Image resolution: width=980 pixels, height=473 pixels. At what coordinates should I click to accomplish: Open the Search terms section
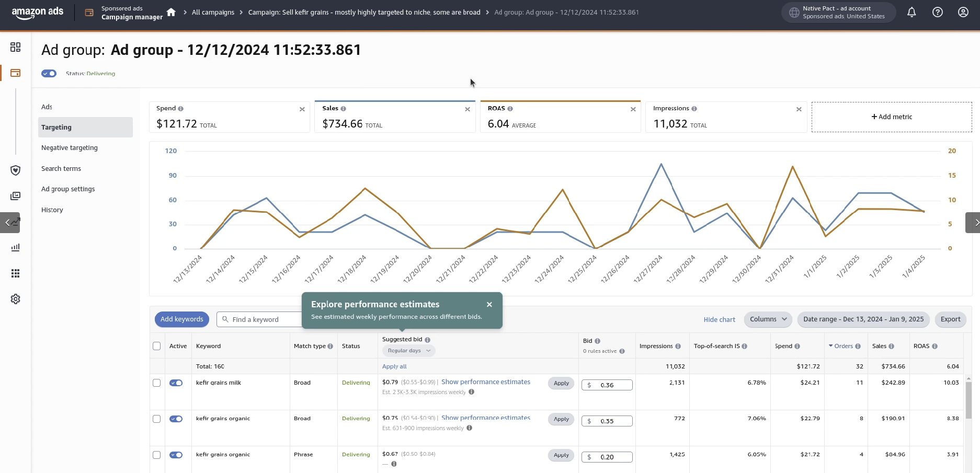point(61,169)
